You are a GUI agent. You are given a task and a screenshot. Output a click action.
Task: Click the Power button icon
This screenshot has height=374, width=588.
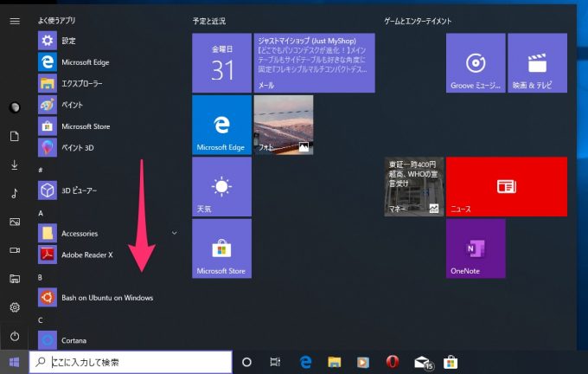[15, 336]
